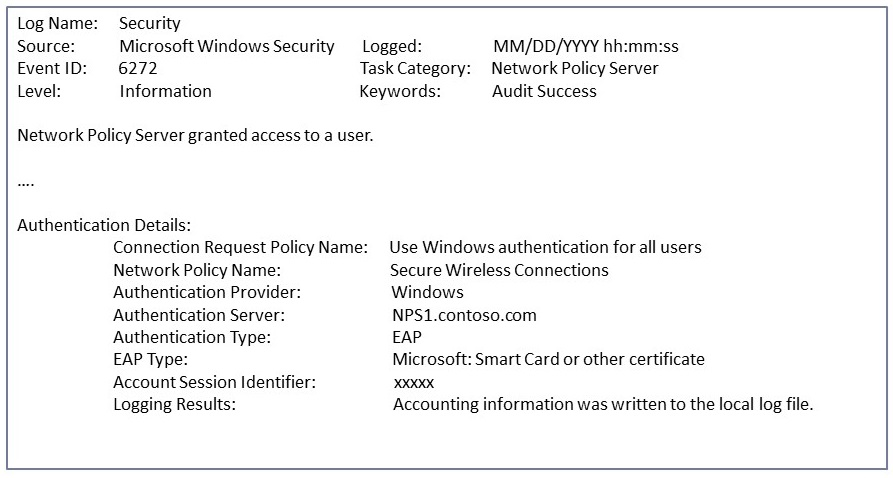Click the 'Accounting information was written' logging result
The image size is (893, 478).
(602, 404)
